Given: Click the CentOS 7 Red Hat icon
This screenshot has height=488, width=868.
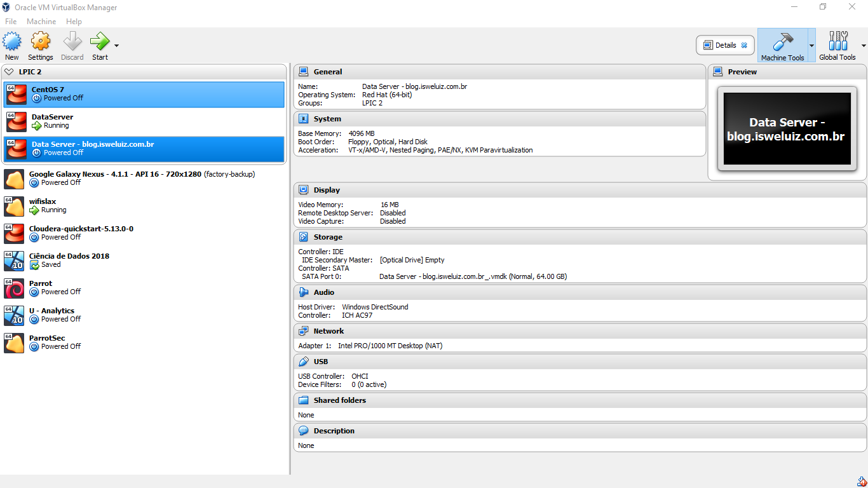Looking at the screenshot, I should pyautogui.click(x=17, y=95).
